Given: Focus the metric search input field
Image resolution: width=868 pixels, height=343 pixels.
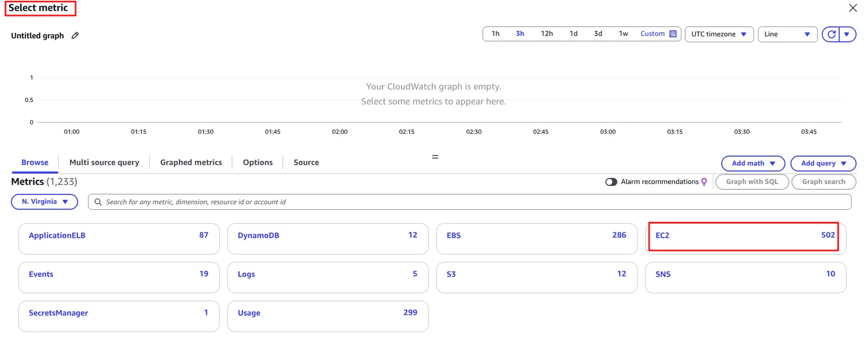Looking at the screenshot, I should point(470,202).
